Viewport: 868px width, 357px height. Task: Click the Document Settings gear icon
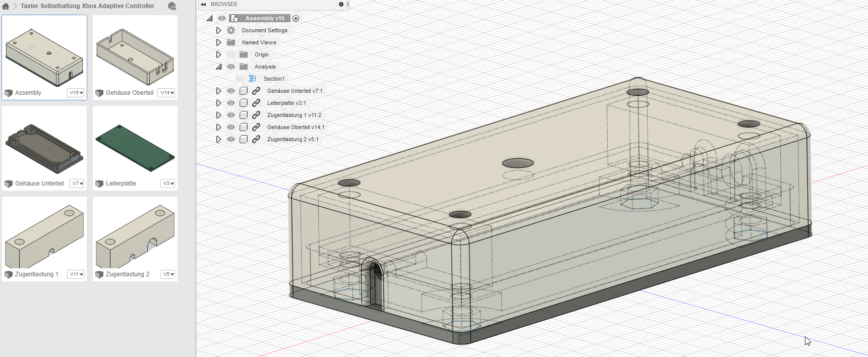point(231,30)
